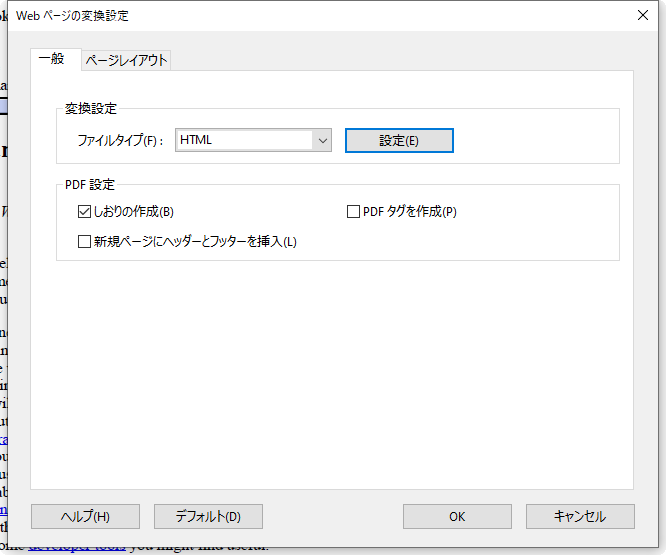Open the ページレイアウト tab
The width and height of the screenshot is (666, 555).
(126, 61)
